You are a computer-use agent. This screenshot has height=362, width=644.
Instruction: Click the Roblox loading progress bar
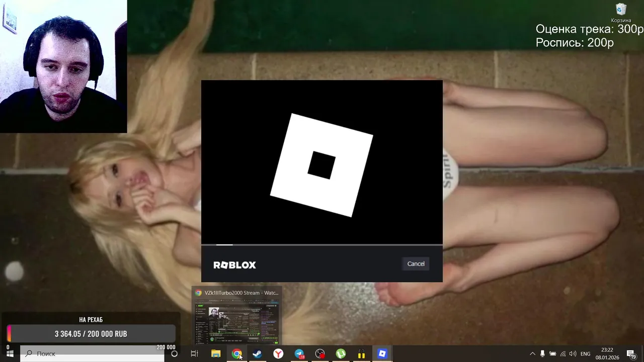coord(322,245)
